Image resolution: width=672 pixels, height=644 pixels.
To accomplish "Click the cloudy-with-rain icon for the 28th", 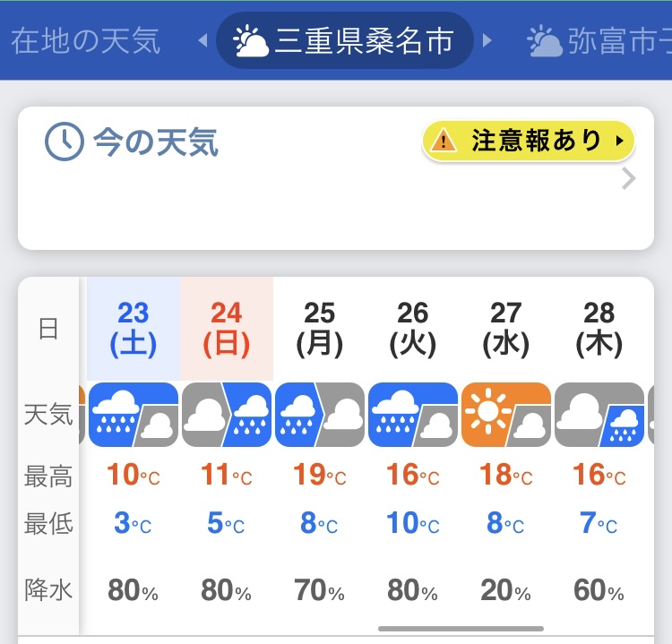I will point(599,415).
